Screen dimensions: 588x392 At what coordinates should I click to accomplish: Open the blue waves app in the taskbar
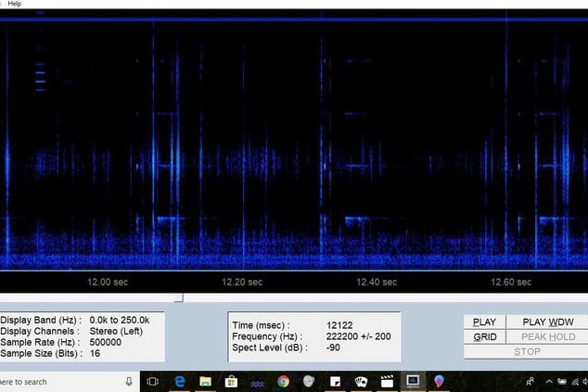pyautogui.click(x=257, y=383)
